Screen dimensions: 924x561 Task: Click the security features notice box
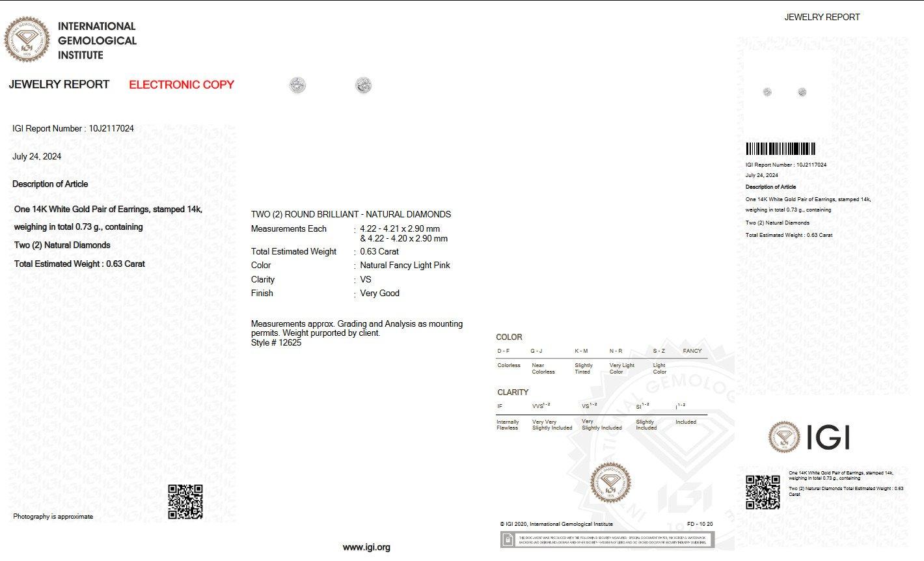[x=607, y=540]
